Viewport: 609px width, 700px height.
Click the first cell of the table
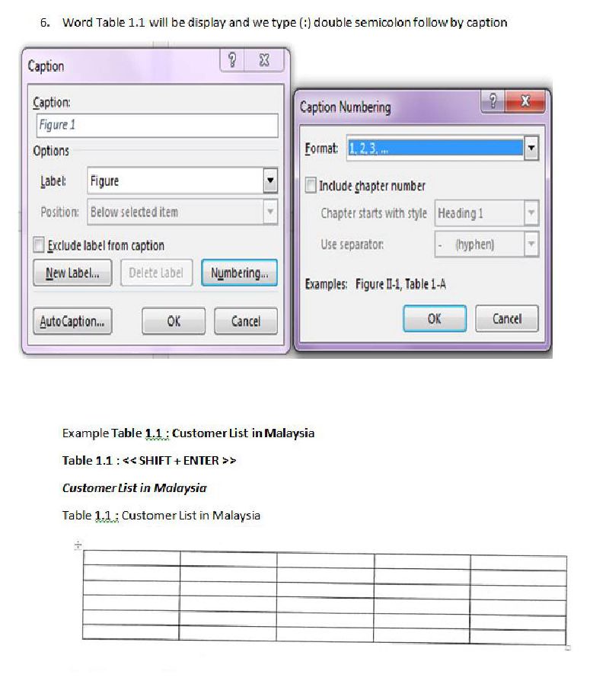tap(131, 560)
